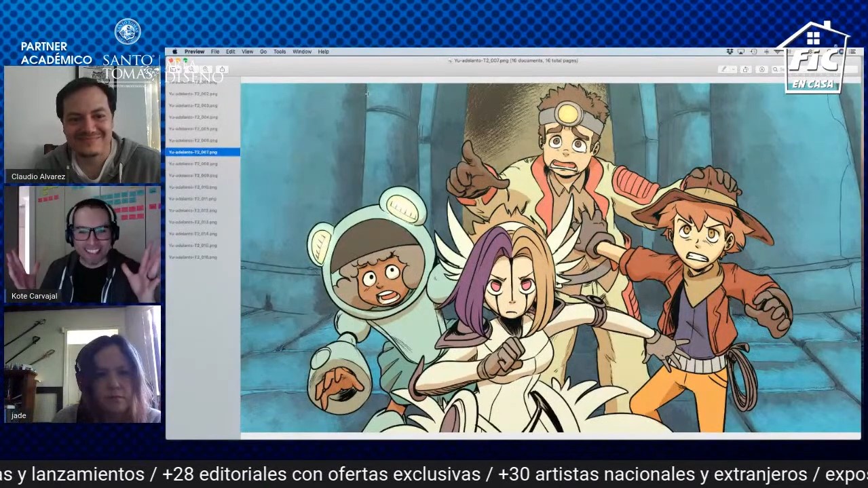Open the Preview application menu
The image size is (868, 488).
194,52
